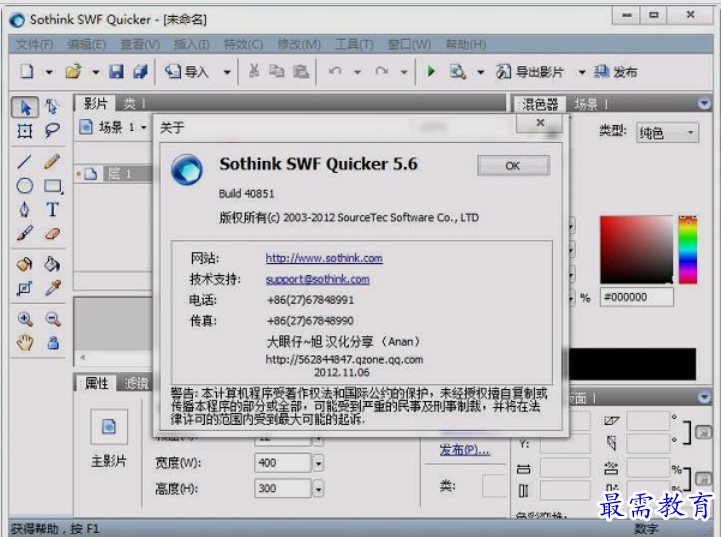Choose the Rectangle tool
The height and width of the screenshot is (537, 721).
pyautogui.click(x=53, y=186)
